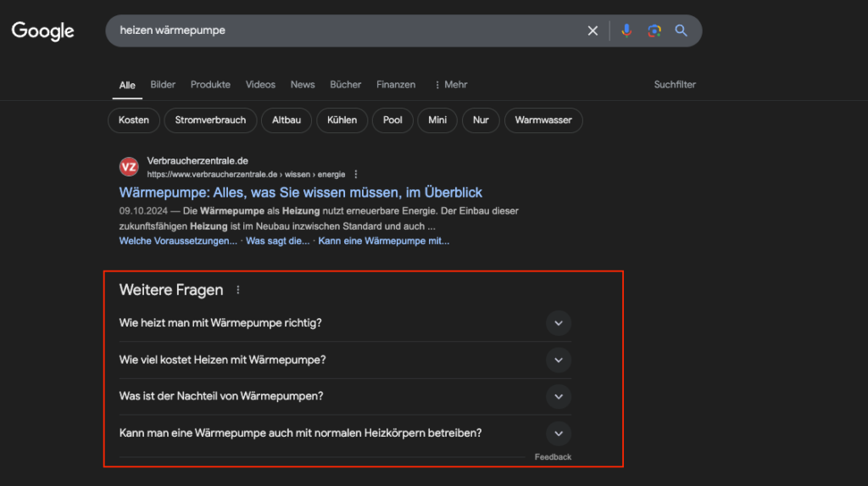
Task: Start voice search with microphone icon
Action: click(626, 31)
